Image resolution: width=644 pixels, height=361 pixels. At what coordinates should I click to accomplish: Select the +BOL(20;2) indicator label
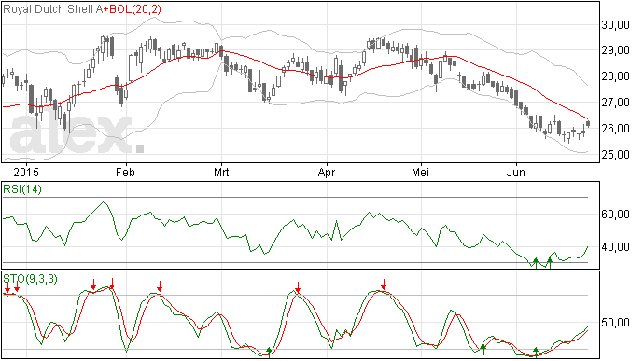(132, 9)
